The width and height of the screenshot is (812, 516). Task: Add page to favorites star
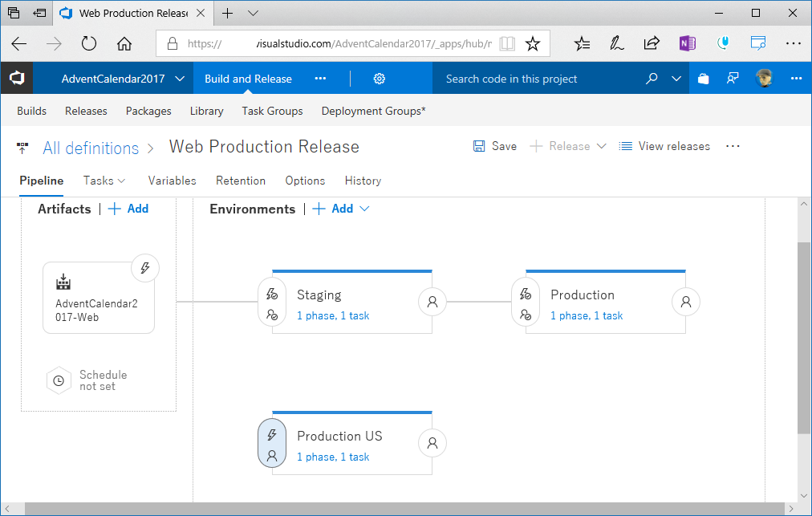532,43
